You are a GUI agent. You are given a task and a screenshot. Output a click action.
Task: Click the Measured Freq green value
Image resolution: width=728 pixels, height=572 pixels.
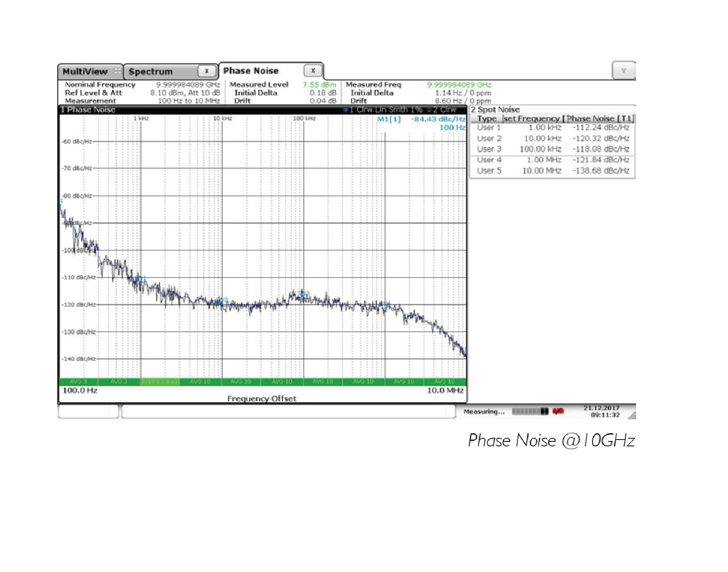point(459,85)
